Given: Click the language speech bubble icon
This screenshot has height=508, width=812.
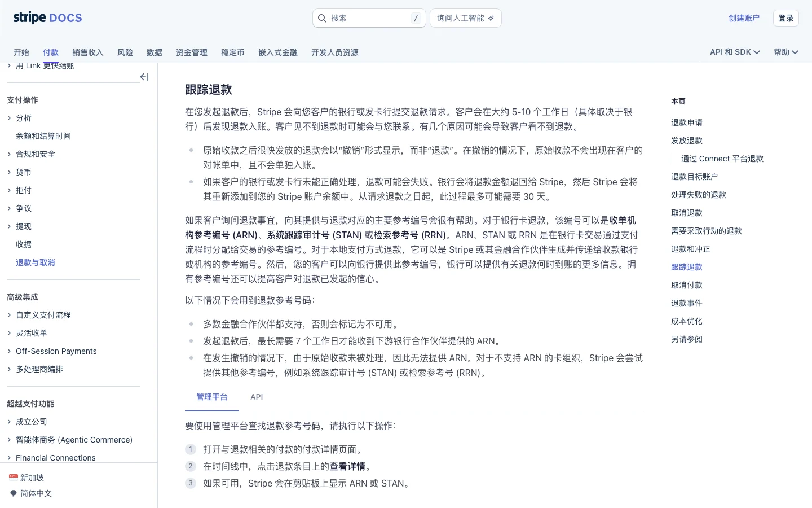Looking at the screenshot, I should pos(14,493).
